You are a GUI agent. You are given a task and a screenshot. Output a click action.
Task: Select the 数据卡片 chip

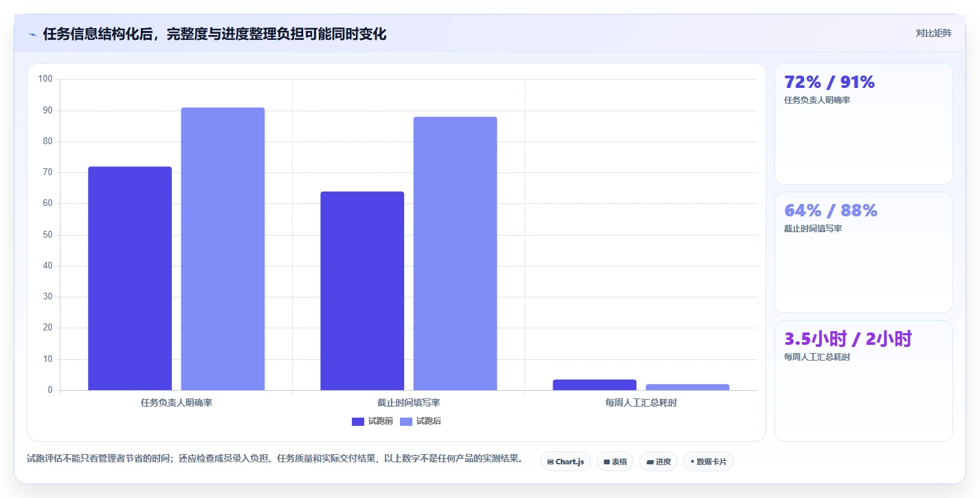coord(709,462)
